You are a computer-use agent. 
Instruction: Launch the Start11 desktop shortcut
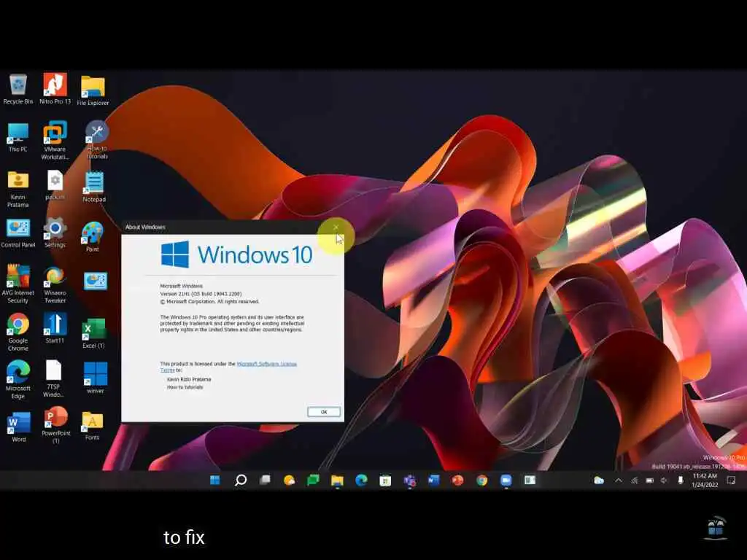pyautogui.click(x=55, y=328)
